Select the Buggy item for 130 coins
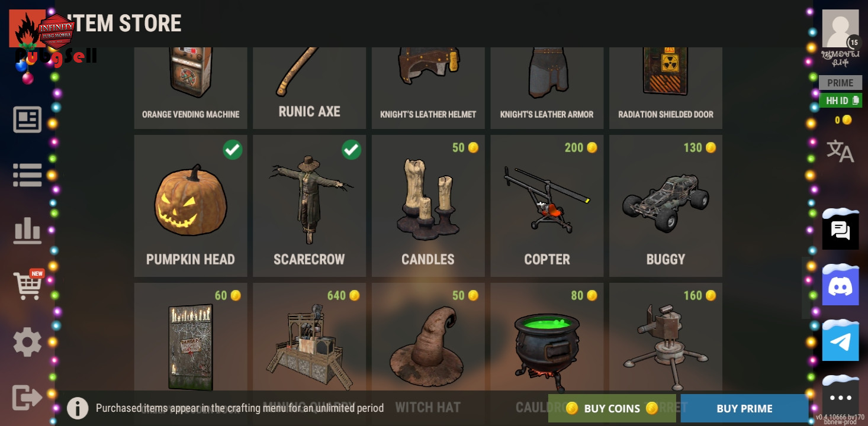 [x=666, y=206]
